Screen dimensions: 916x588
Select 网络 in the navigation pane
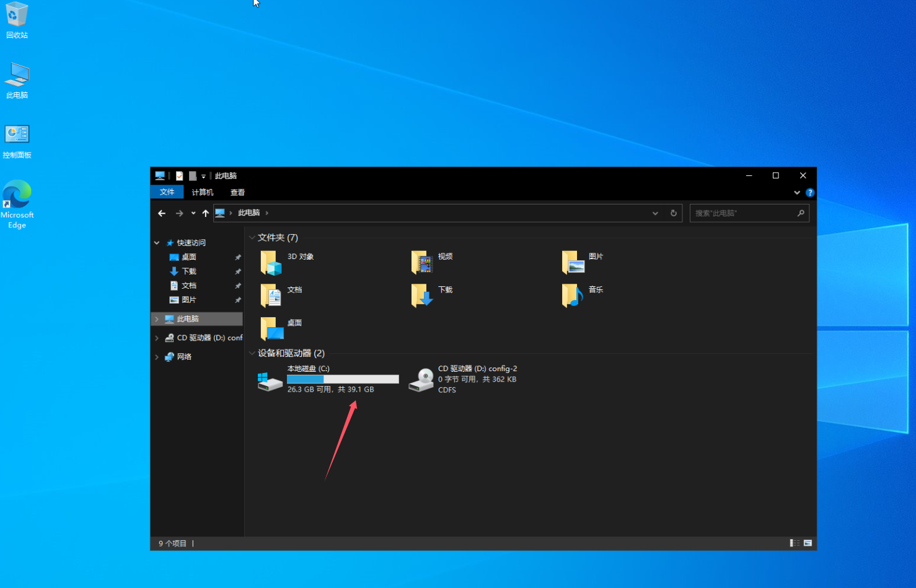(x=184, y=357)
